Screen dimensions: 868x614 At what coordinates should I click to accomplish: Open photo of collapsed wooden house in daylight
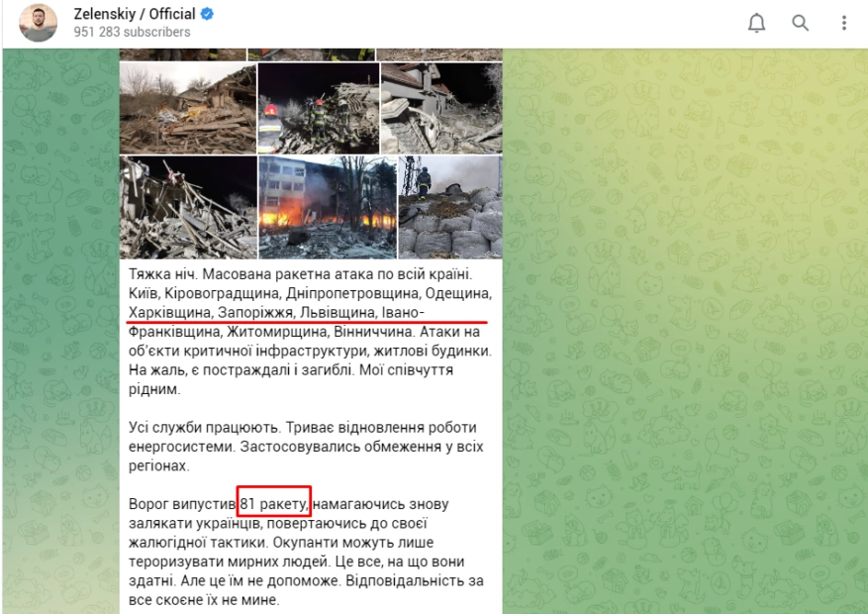(188, 109)
